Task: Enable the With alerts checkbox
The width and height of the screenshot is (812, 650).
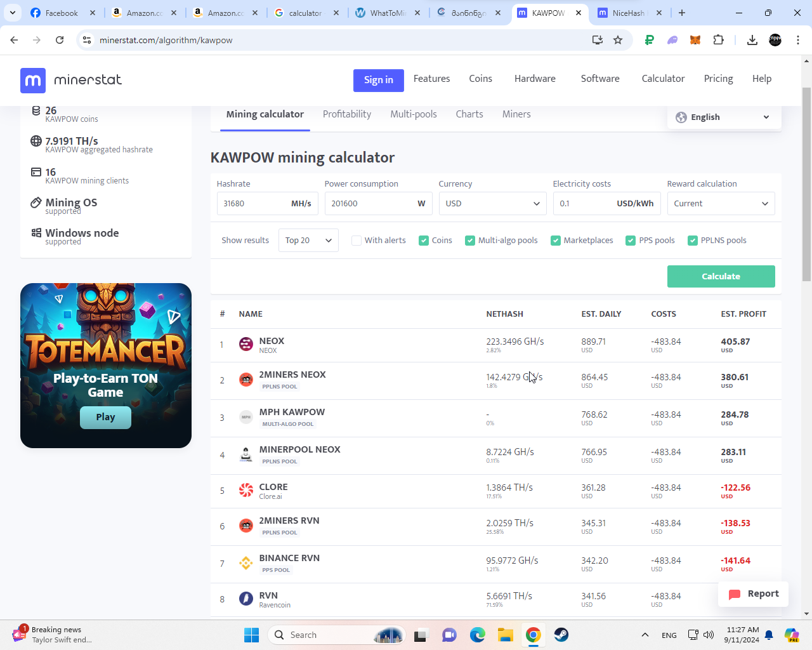Action: [x=357, y=241]
